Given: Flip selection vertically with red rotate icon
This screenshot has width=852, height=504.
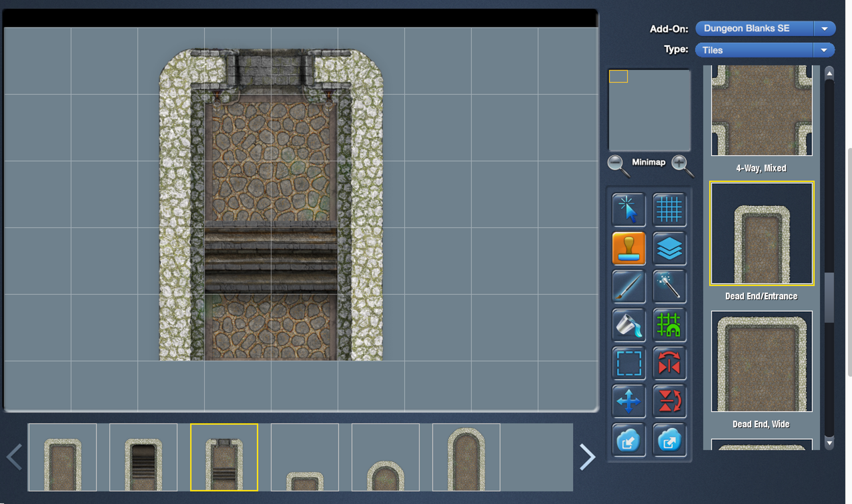Looking at the screenshot, I should pyautogui.click(x=669, y=401).
